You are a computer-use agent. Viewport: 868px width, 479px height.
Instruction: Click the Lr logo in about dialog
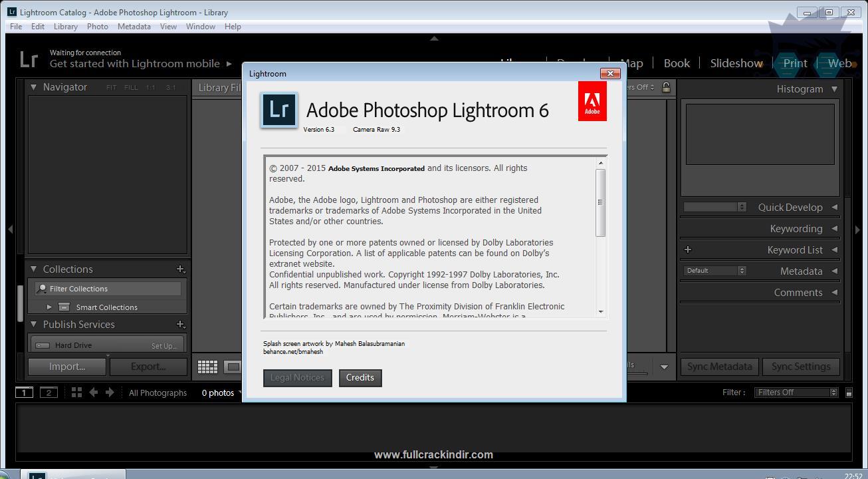(x=279, y=110)
